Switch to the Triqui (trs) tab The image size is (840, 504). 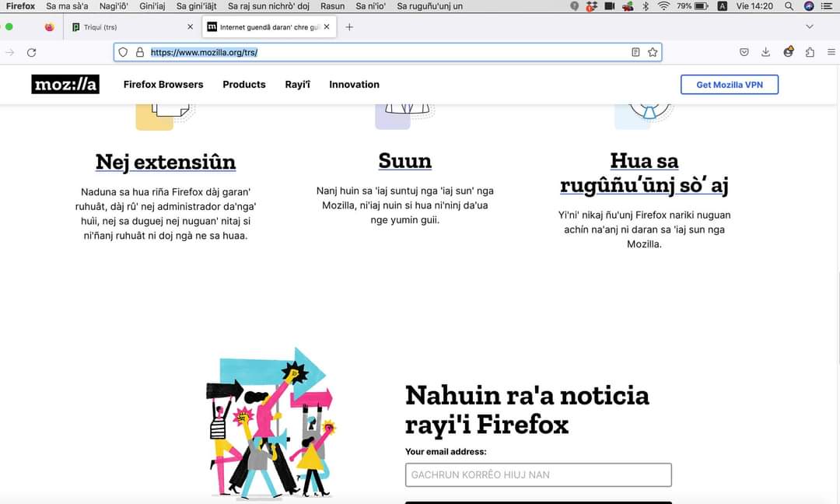click(x=132, y=26)
